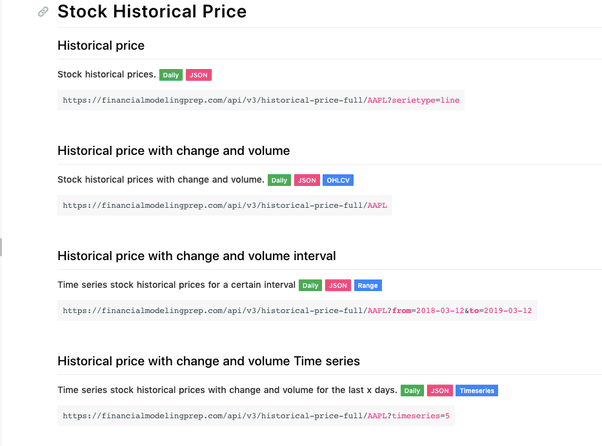The width and height of the screenshot is (602, 446).
Task: Click the 'Historical price with change and volume interval' heading
Action: tap(197, 256)
